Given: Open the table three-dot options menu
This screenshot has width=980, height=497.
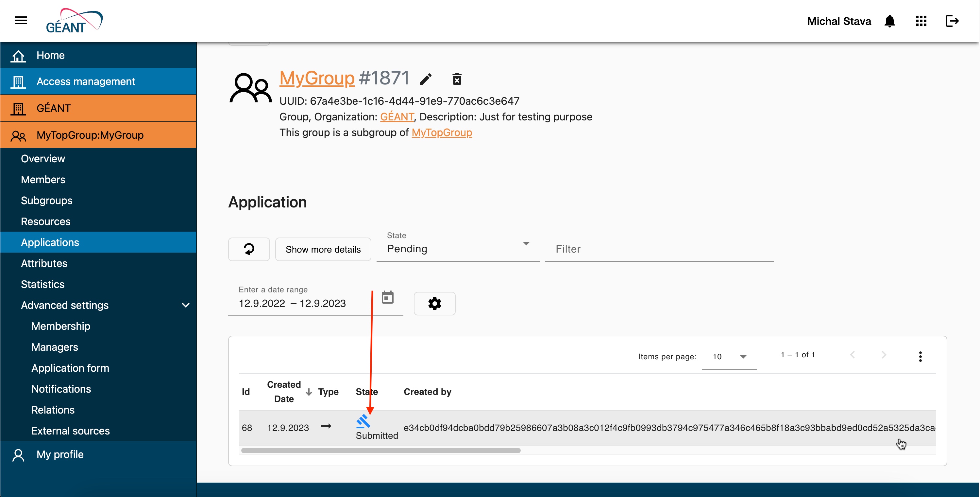Looking at the screenshot, I should point(920,356).
